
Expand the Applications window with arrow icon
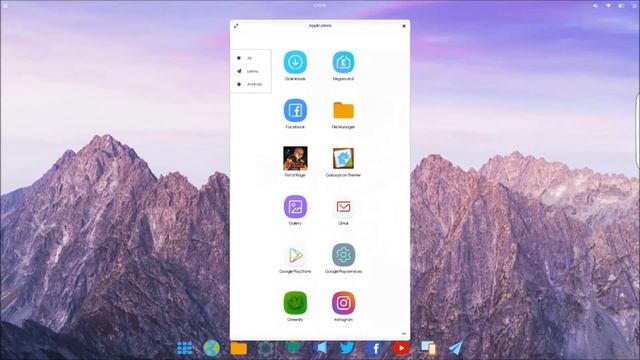coord(236,26)
